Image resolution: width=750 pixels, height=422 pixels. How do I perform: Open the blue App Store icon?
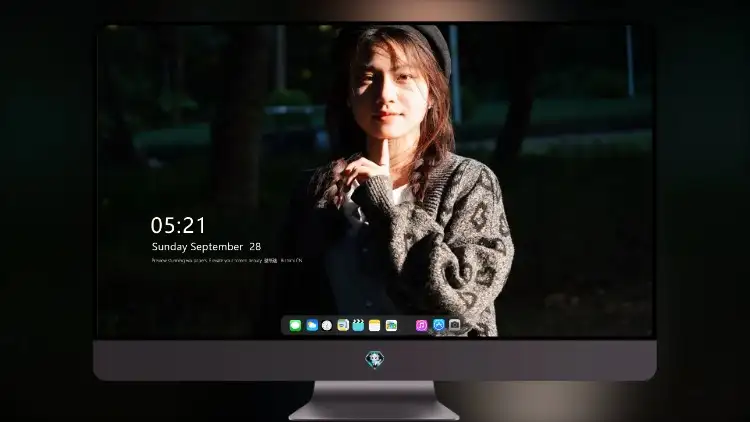pos(439,325)
